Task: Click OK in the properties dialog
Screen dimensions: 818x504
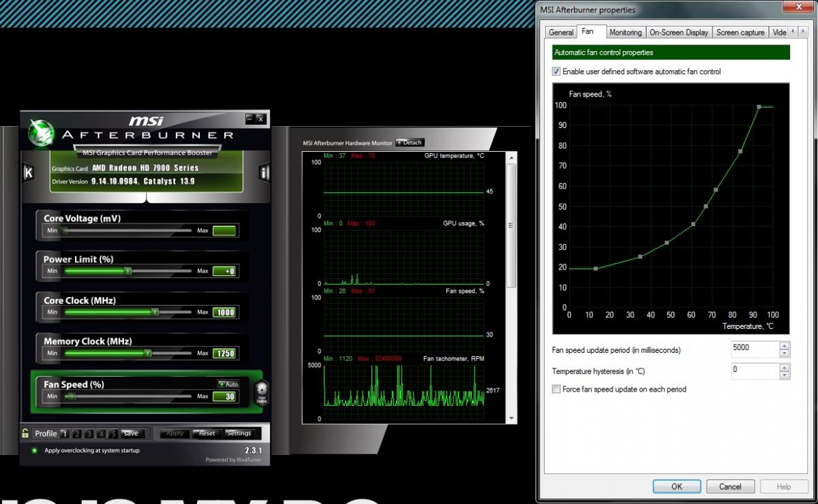Action: 676,486
